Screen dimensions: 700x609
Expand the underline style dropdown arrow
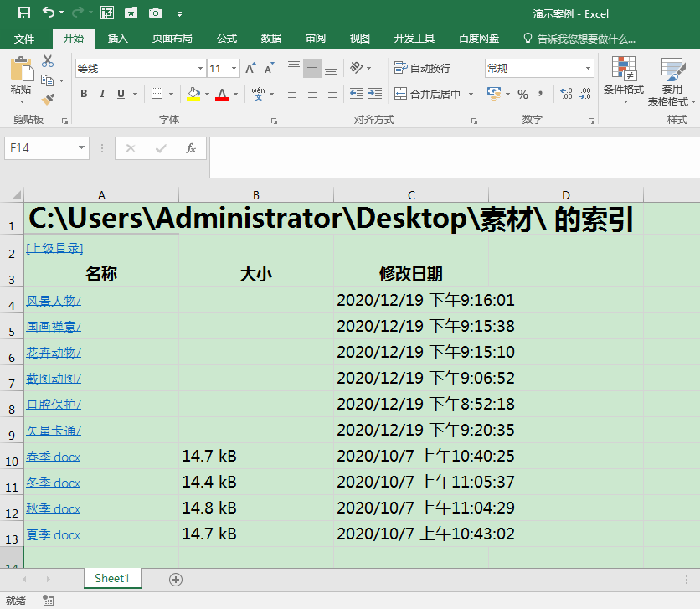click(x=135, y=94)
